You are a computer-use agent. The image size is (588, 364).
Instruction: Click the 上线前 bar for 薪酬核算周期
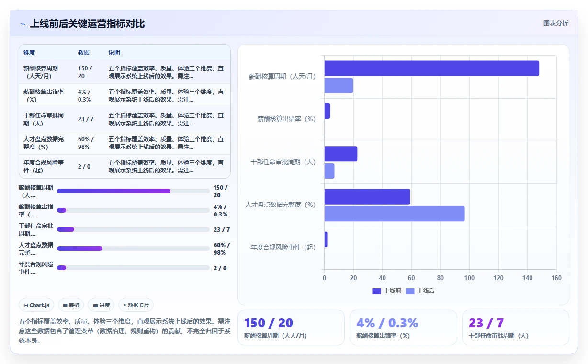click(x=432, y=68)
